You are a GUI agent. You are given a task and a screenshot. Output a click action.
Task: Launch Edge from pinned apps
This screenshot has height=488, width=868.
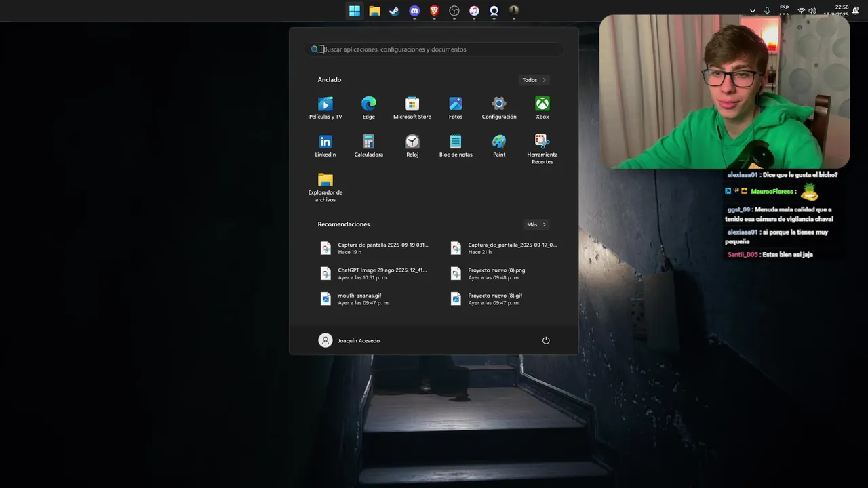(369, 108)
